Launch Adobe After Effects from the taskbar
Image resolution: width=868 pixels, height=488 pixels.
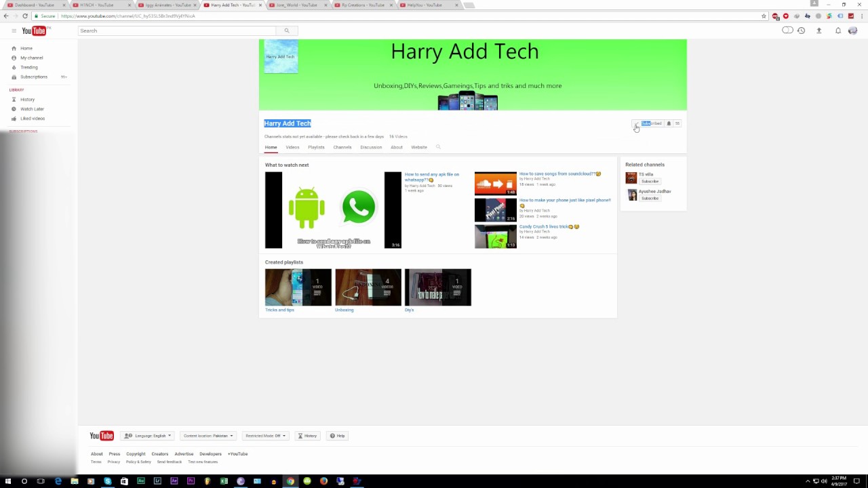coord(174,481)
